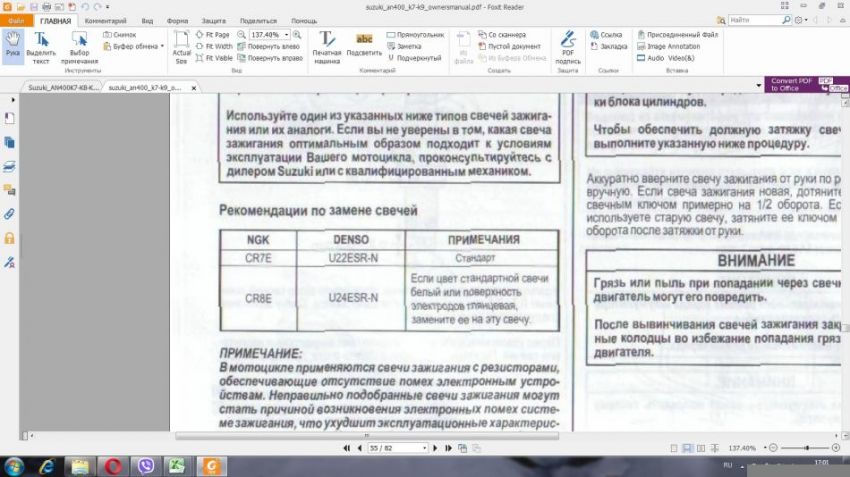
Task: Open the advanced search folder icon
Action: (x=720, y=20)
